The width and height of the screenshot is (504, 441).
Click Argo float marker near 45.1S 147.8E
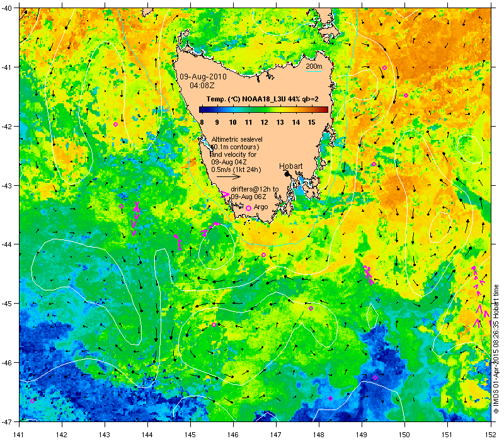click(x=311, y=308)
